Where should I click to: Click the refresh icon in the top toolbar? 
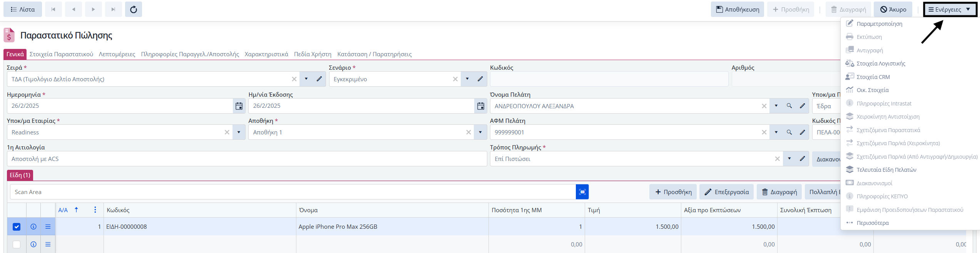[x=134, y=9]
